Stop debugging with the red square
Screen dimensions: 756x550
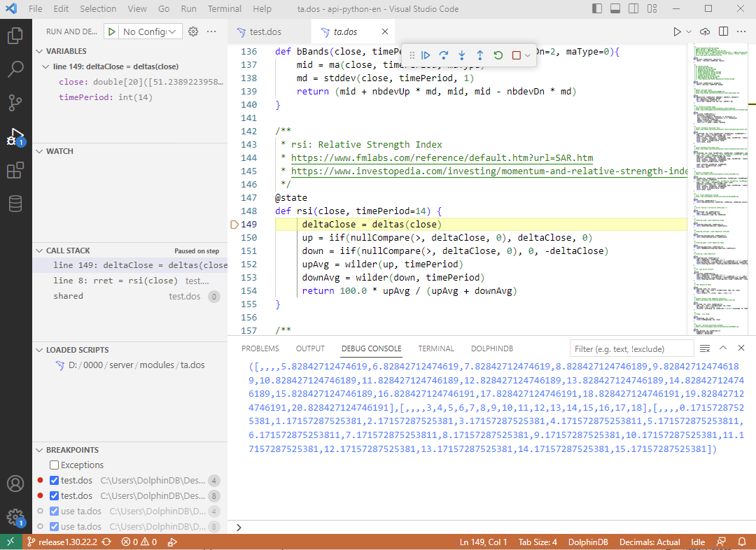pos(516,55)
